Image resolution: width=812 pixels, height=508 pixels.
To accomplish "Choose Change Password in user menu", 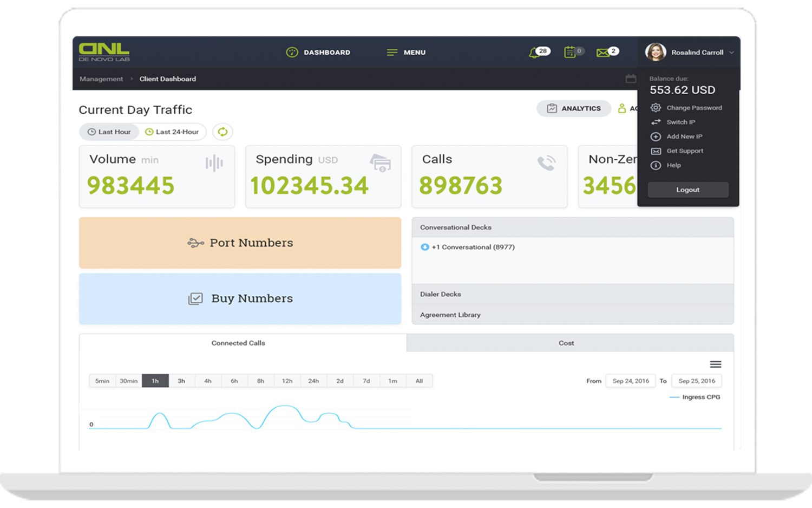I will pos(686,108).
